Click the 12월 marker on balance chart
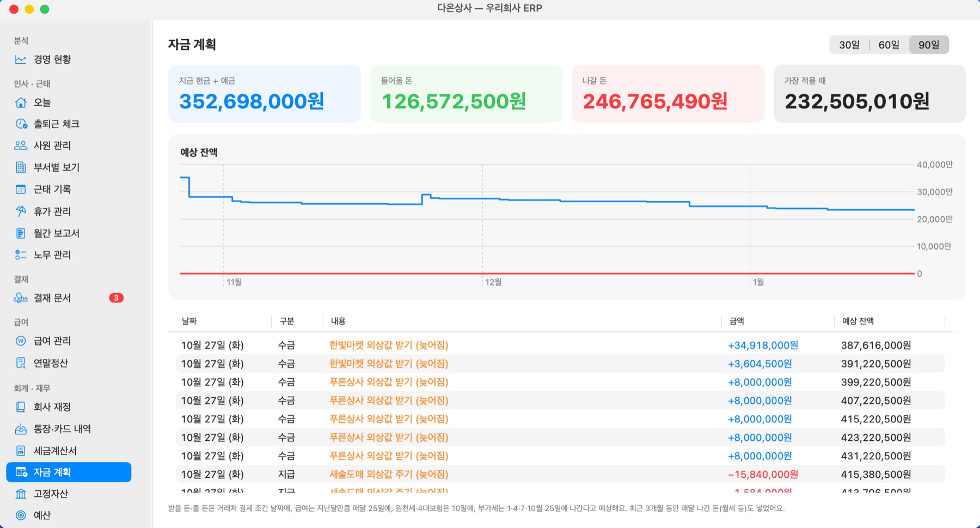 [x=493, y=282]
